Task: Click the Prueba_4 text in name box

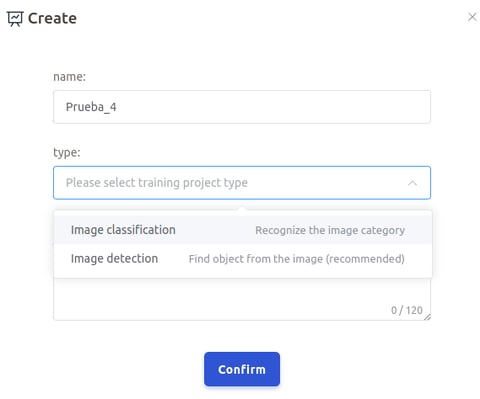Action: [91, 107]
